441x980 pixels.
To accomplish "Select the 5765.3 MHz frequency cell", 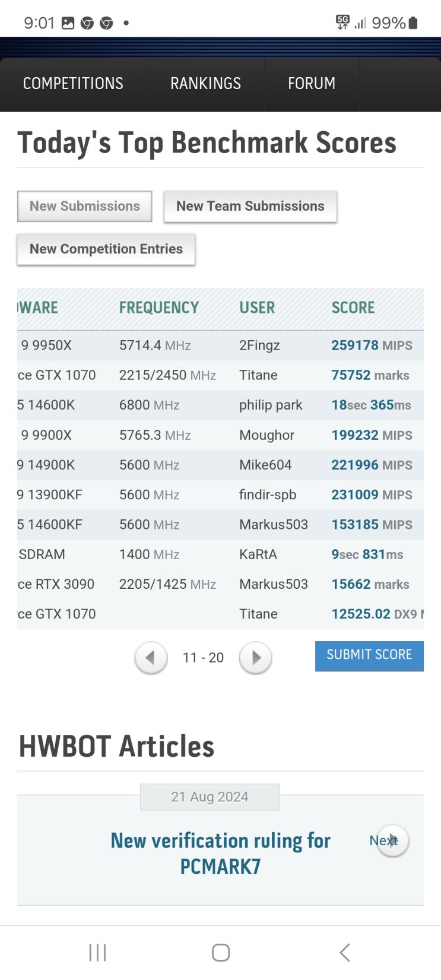I will [155, 435].
